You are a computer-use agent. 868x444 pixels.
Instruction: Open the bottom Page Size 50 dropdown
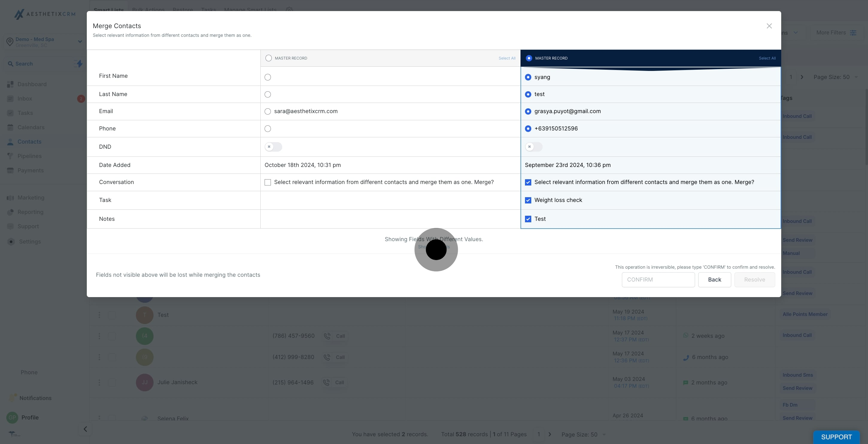pyautogui.click(x=583, y=434)
